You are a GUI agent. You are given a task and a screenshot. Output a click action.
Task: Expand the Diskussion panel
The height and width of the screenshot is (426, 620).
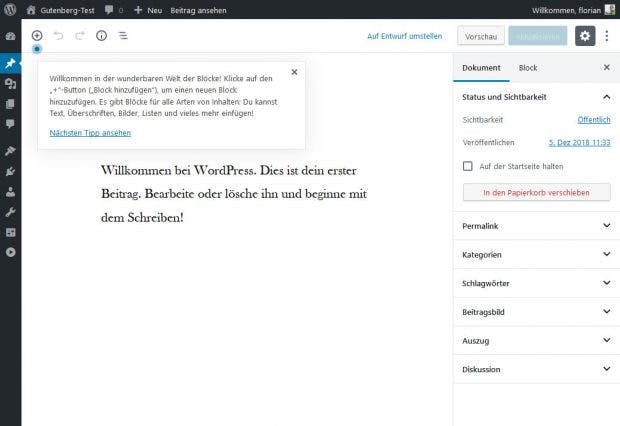pyautogui.click(x=537, y=369)
